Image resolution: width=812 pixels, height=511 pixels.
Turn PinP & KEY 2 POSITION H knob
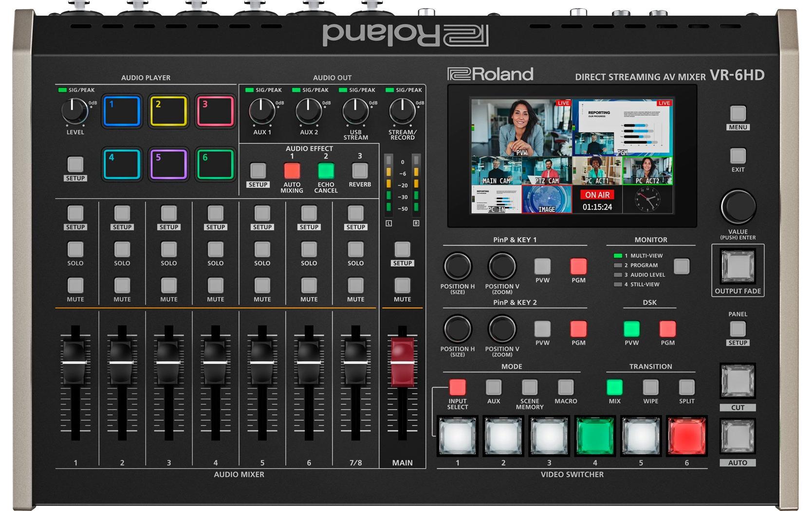pos(458,329)
